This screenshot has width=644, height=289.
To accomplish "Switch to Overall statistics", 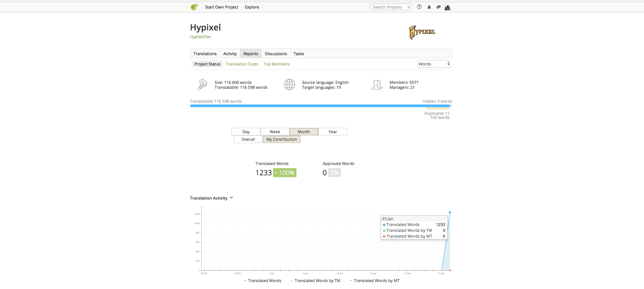I will [x=248, y=139].
